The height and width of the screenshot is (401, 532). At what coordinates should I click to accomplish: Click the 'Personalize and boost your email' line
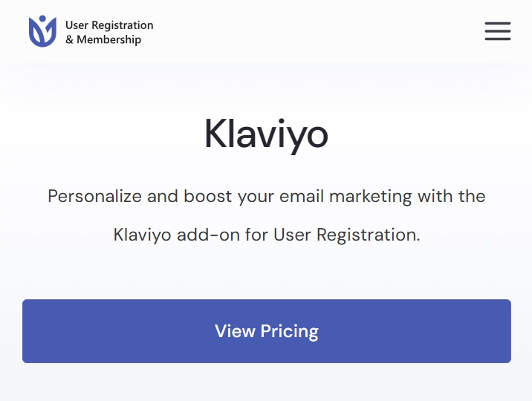tap(186, 196)
